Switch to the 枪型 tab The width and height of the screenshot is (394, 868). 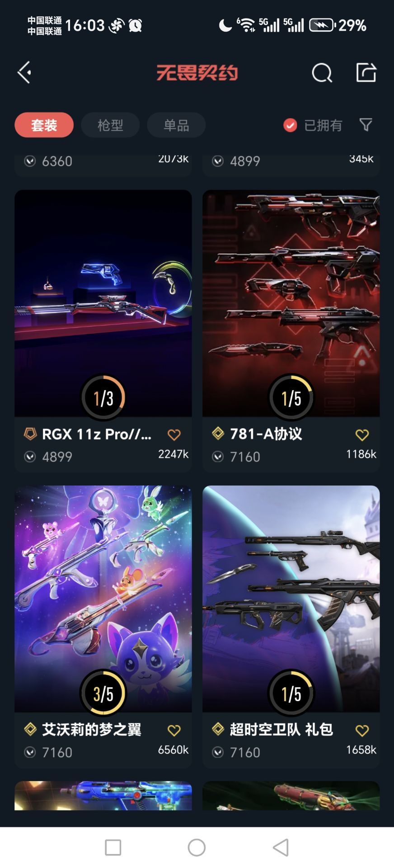click(x=110, y=125)
